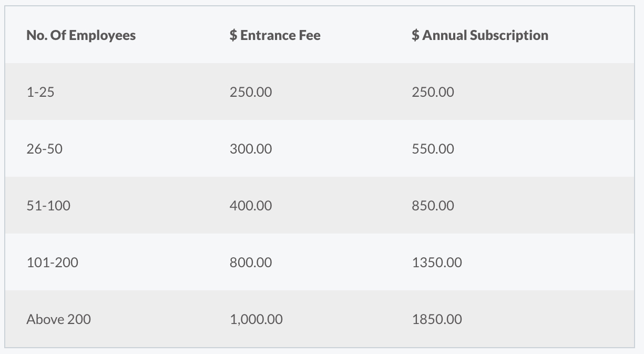This screenshot has width=644, height=354.
Task: Select the Above 200 employees cell
Action: pos(58,319)
